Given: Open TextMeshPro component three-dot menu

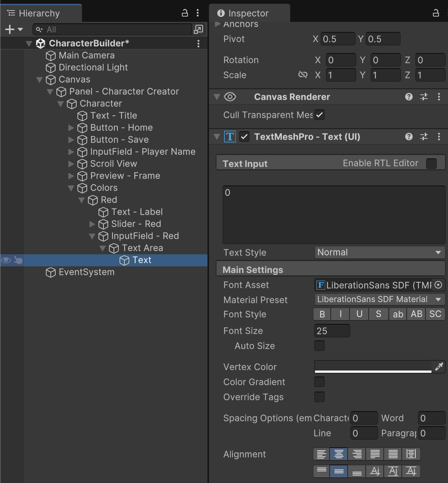Looking at the screenshot, I should (439, 137).
